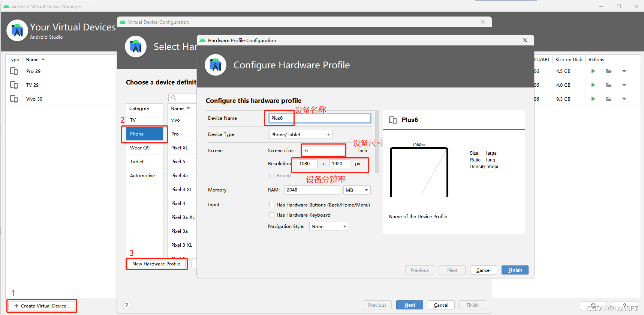
Task: Launch the TV 29 virtual device
Action: pos(593,85)
